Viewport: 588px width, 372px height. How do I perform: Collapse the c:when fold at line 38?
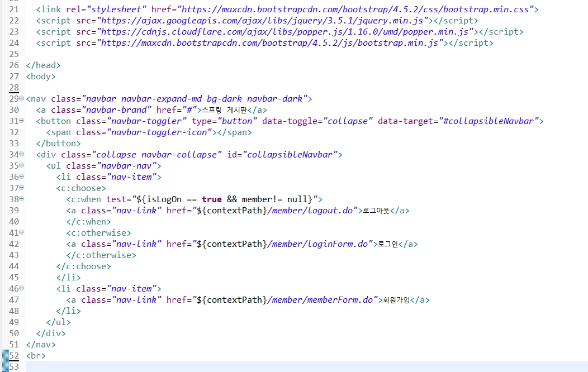click(x=22, y=198)
